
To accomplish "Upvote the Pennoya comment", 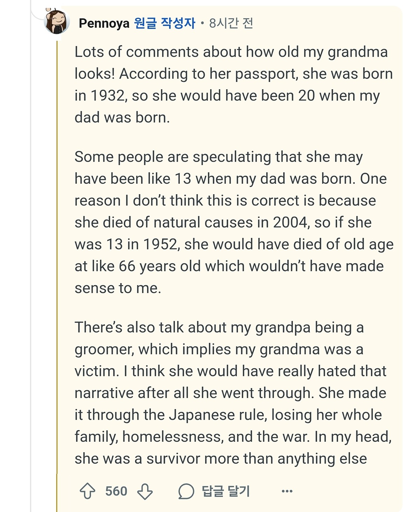I will click(87, 491).
